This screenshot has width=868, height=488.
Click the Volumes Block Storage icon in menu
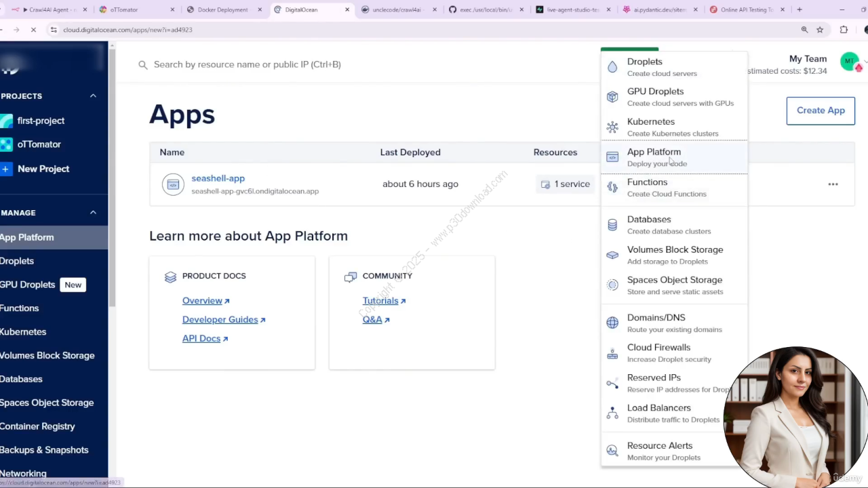click(x=612, y=255)
